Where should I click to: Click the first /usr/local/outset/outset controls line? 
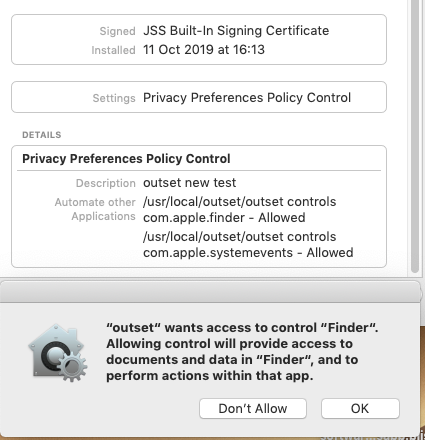(239, 202)
